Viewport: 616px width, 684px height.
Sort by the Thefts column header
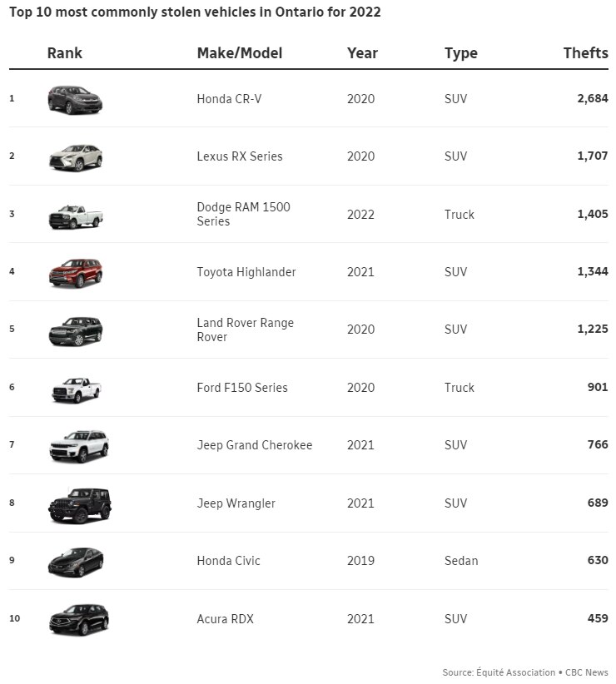[x=585, y=53]
